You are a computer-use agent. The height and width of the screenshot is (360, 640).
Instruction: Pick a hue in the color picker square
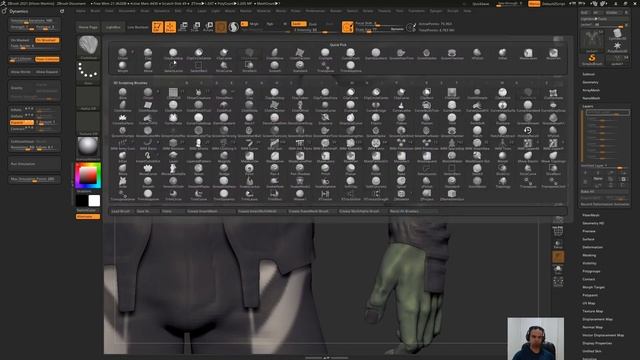click(88, 176)
